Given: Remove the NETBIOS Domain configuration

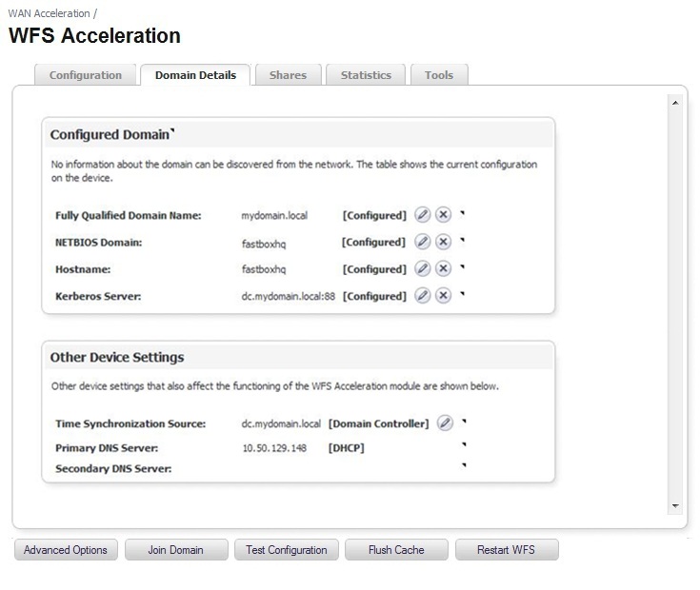Looking at the screenshot, I should point(443,242).
